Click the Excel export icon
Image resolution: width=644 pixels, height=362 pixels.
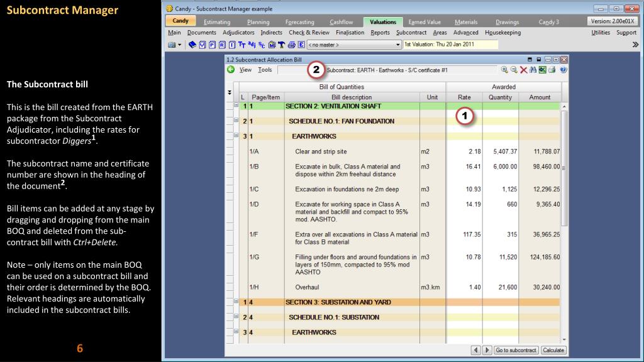click(543, 70)
